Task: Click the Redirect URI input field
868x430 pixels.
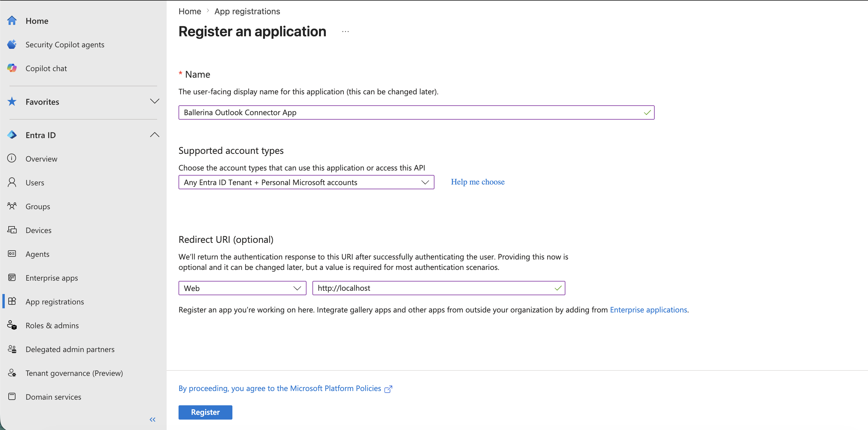Action: [438, 288]
